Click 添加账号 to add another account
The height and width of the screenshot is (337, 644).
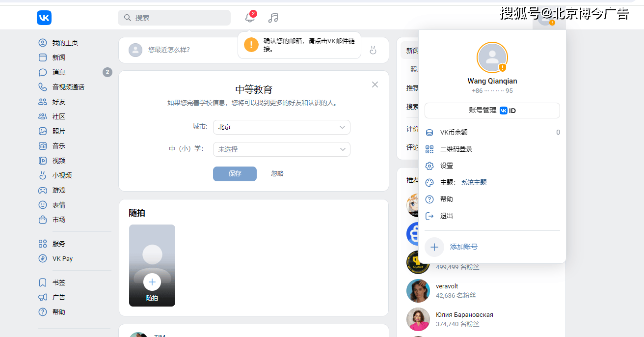(462, 247)
